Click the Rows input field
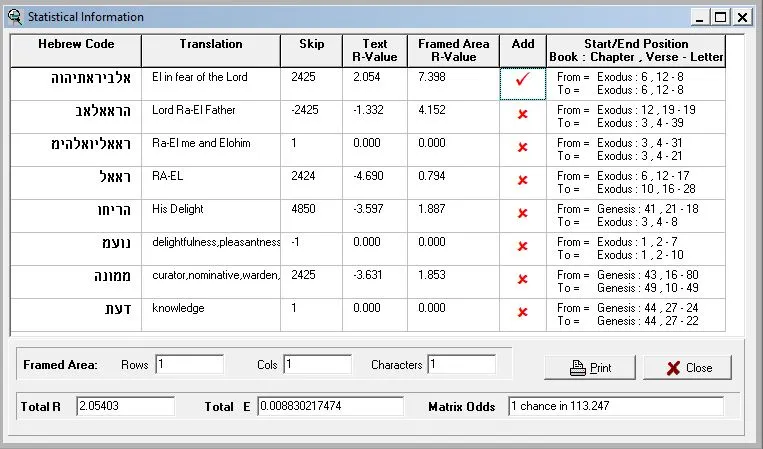Image resolution: width=763 pixels, height=449 pixels. 189,365
